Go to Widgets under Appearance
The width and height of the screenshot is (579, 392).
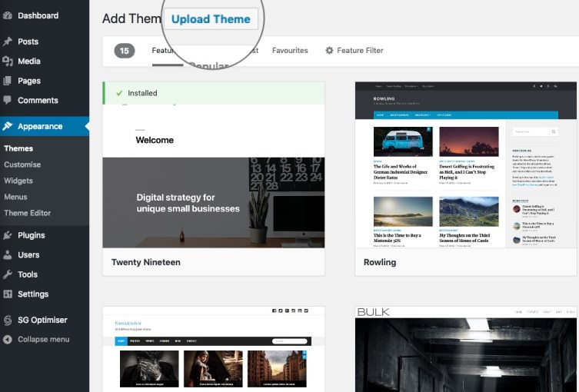pyautogui.click(x=18, y=181)
